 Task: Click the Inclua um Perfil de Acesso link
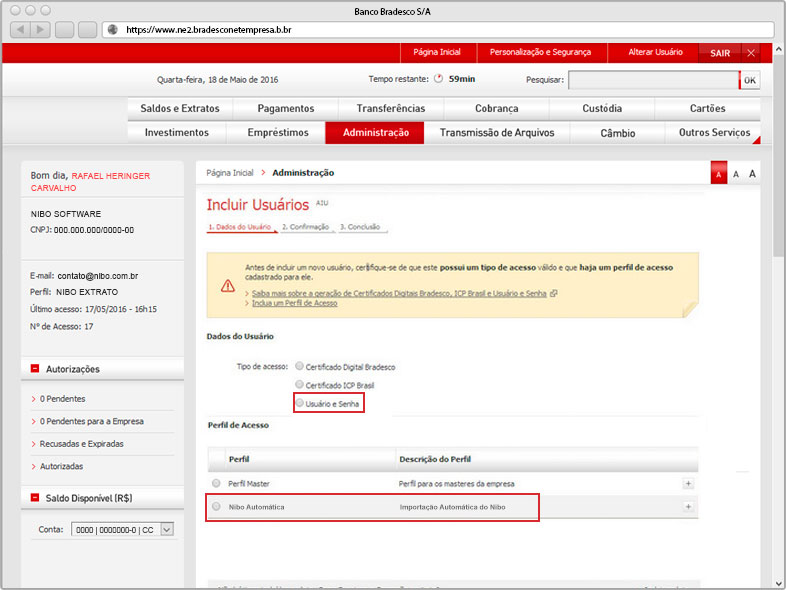(x=294, y=303)
